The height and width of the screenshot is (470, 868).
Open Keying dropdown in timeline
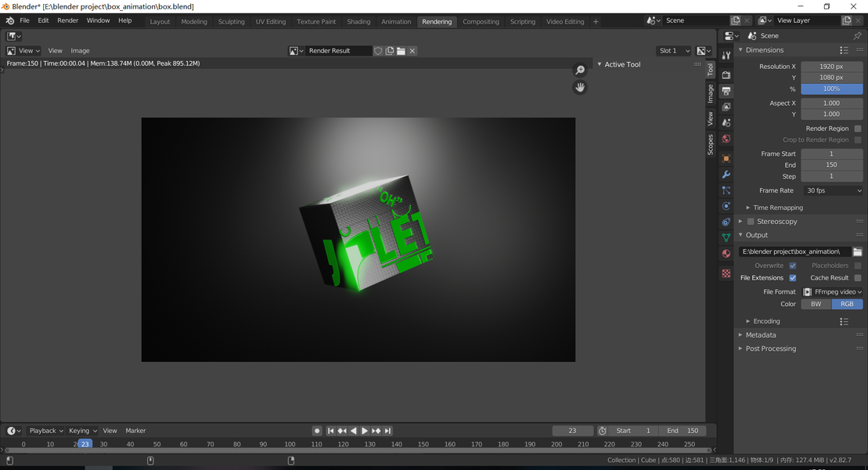point(82,431)
